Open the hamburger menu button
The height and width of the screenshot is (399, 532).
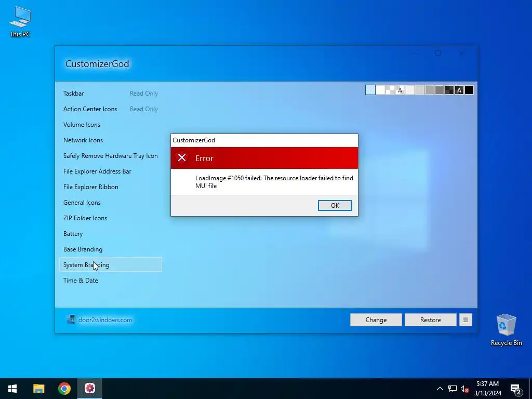pyautogui.click(x=465, y=320)
